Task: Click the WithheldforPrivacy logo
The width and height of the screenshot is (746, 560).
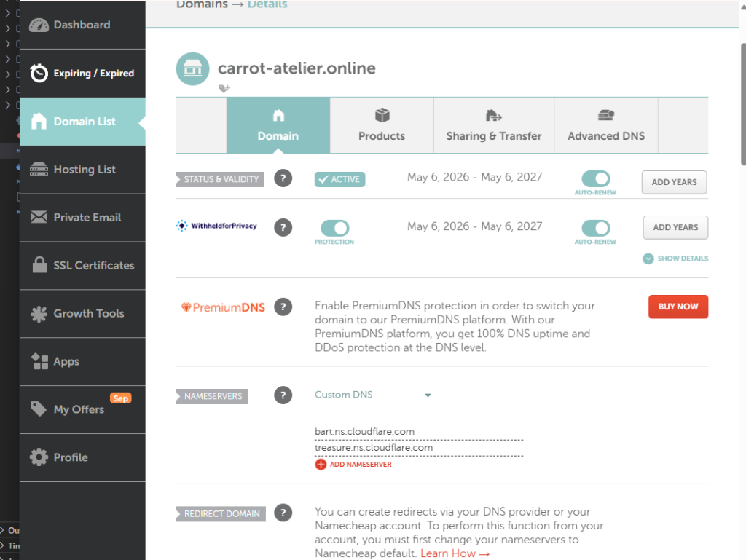Action: tap(216, 226)
